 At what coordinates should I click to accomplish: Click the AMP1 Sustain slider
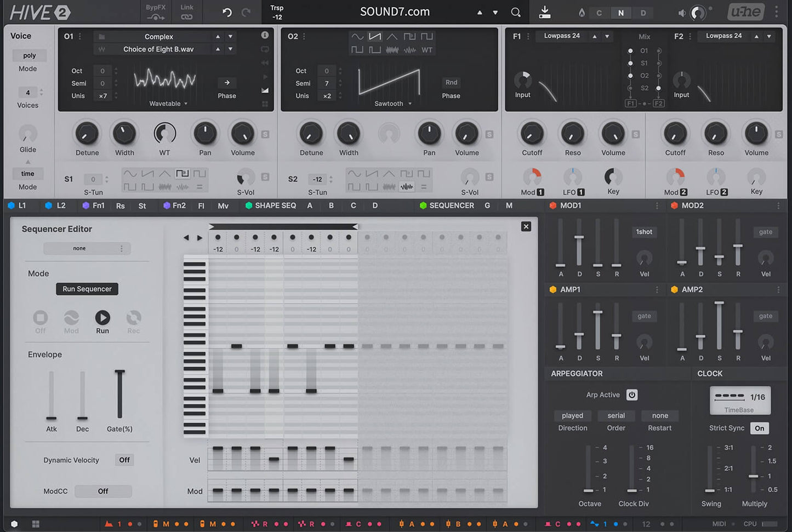coord(598,329)
